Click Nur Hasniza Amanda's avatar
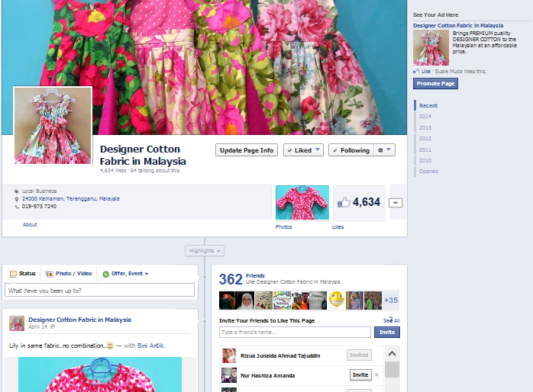Viewport: 533px width, 392px height. [229, 375]
